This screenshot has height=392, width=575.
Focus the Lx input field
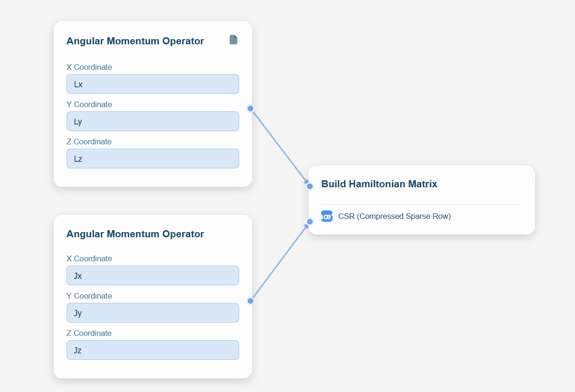pyautogui.click(x=152, y=84)
